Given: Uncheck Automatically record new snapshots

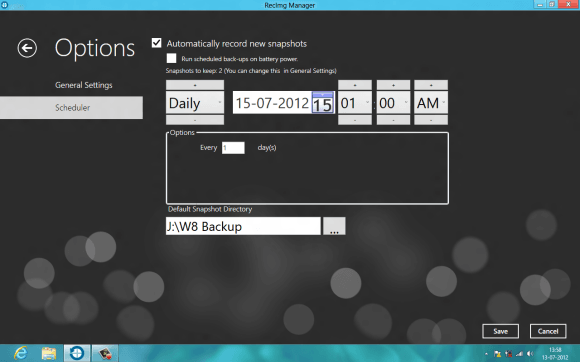Looking at the screenshot, I should pyautogui.click(x=156, y=43).
